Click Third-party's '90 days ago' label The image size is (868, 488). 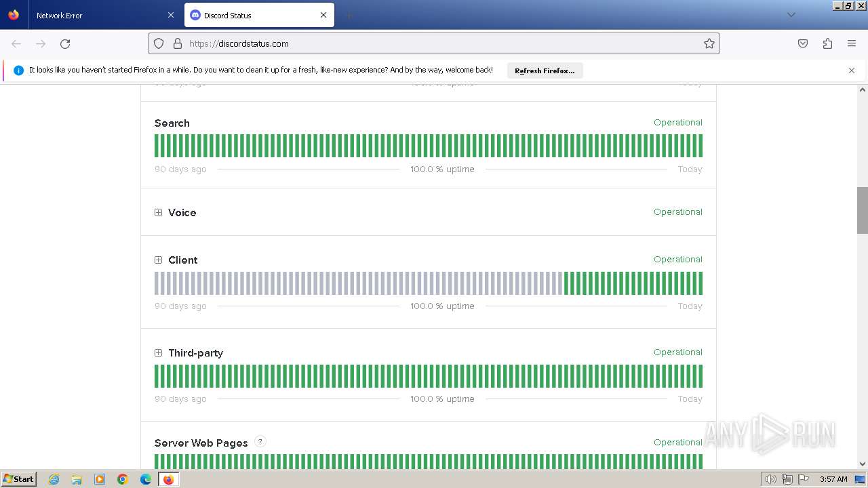pos(180,399)
